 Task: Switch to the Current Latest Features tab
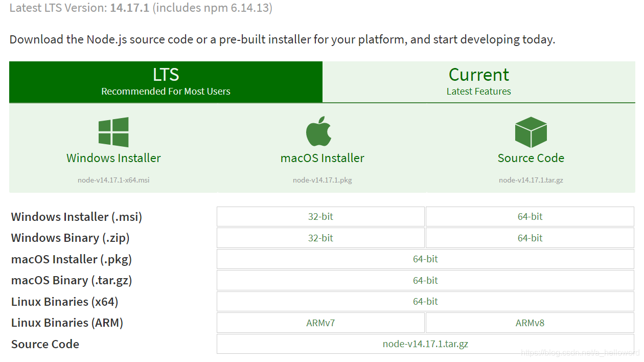point(479,82)
